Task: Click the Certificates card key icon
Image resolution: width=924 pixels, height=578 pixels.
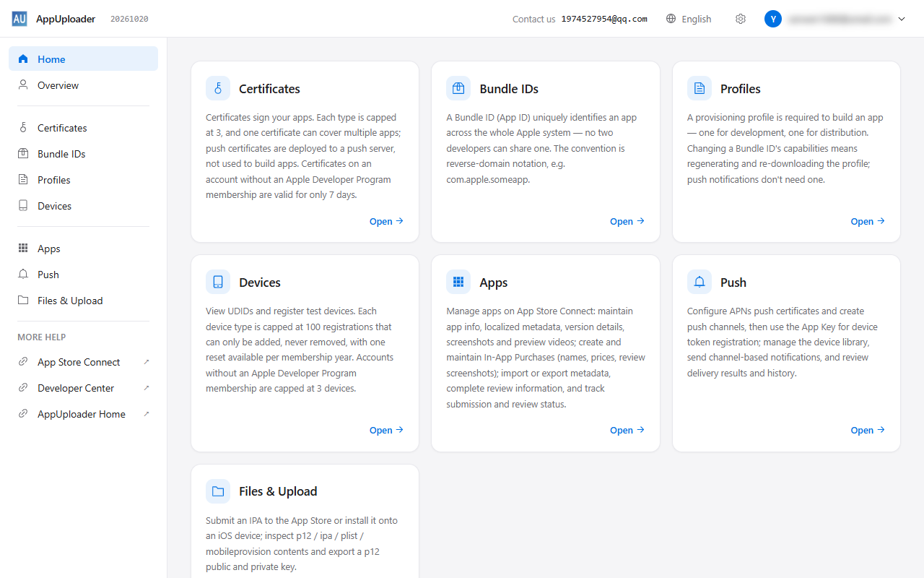Action: (x=218, y=88)
